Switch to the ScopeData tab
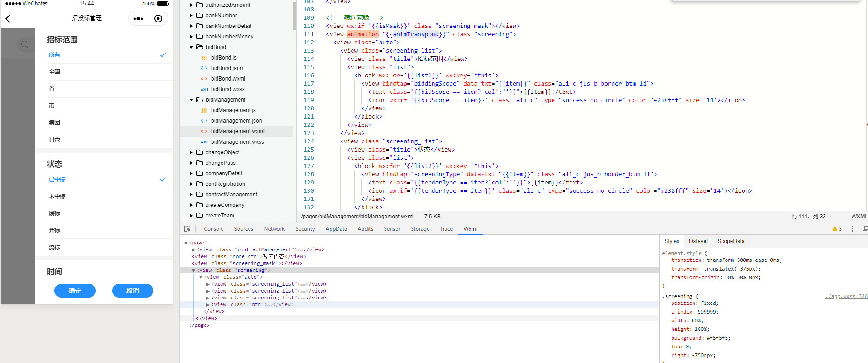Screen dimensions: 868x363 731,241
